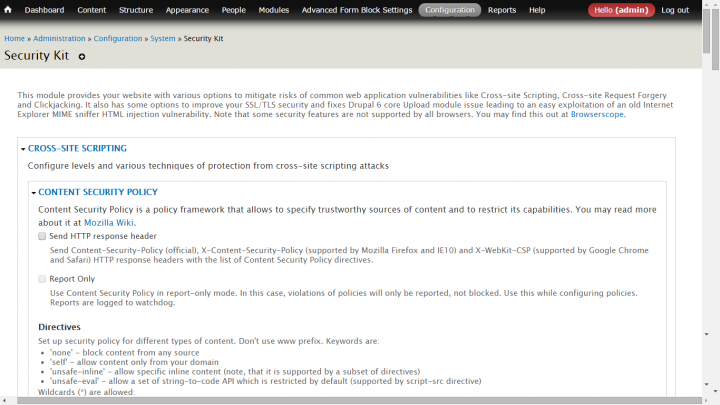720x405 pixels.
Task: Open the Reports menu item
Action: click(502, 10)
